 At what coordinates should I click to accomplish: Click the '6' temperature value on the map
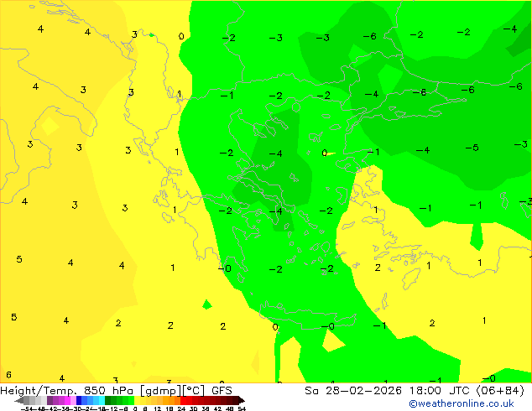[x=8, y=375]
